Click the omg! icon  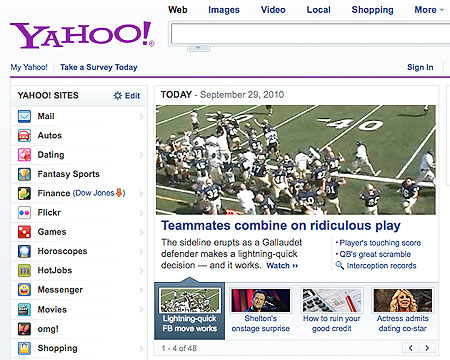pyautogui.click(x=24, y=329)
